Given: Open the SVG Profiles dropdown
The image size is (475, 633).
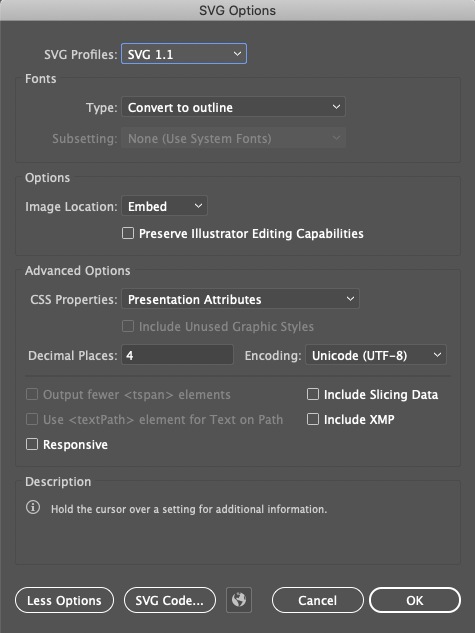Looking at the screenshot, I should [x=184, y=54].
